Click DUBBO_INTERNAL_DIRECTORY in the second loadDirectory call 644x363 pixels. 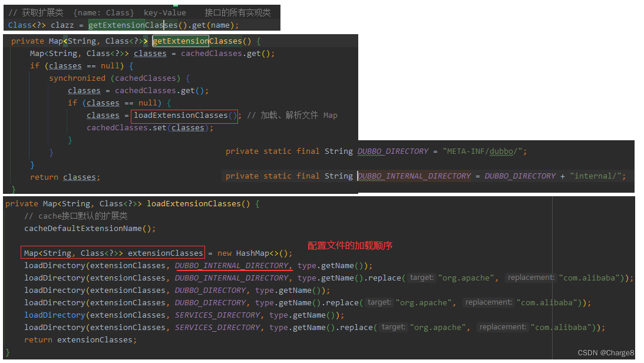(232, 278)
